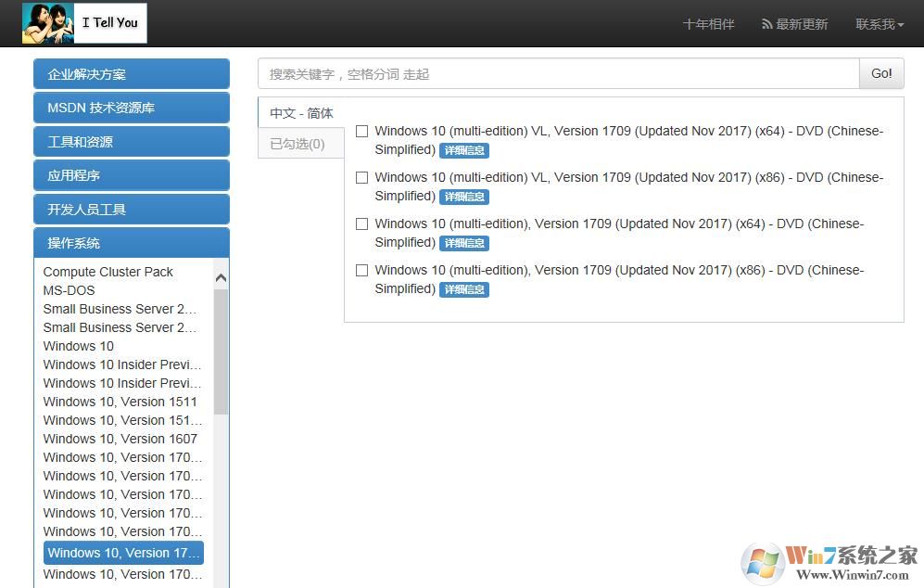Open the 联系我 dropdown menu
The image size is (924, 588).
coord(879,24)
